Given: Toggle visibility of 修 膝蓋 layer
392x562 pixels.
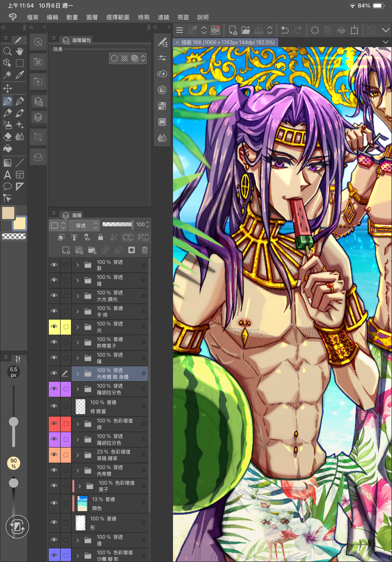Looking at the screenshot, I should [x=54, y=406].
